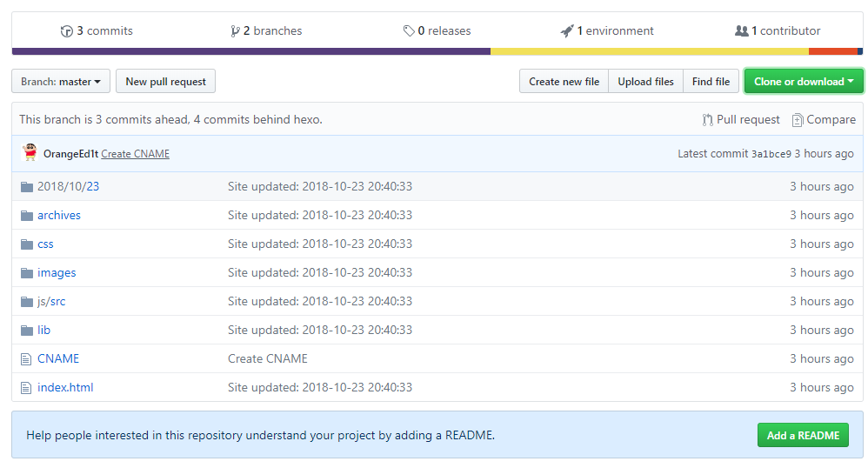Open the Branch: master dropdown
Image resolution: width=868 pixels, height=468 pixels.
tap(61, 82)
